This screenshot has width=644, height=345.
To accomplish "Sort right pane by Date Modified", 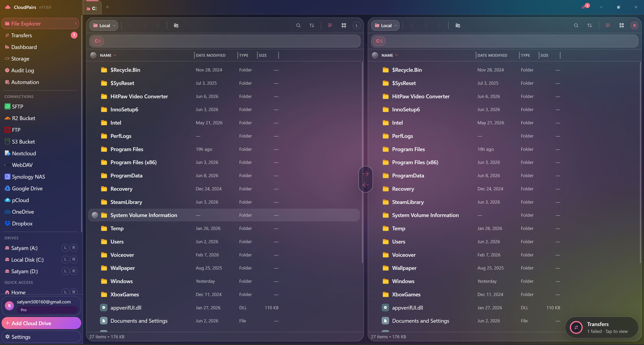I will (x=492, y=55).
